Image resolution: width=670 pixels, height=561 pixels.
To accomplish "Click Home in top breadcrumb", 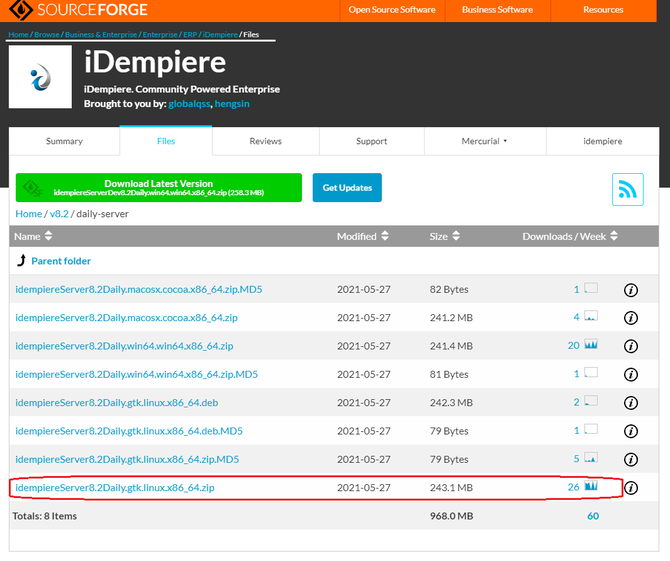I will pyautogui.click(x=18, y=35).
